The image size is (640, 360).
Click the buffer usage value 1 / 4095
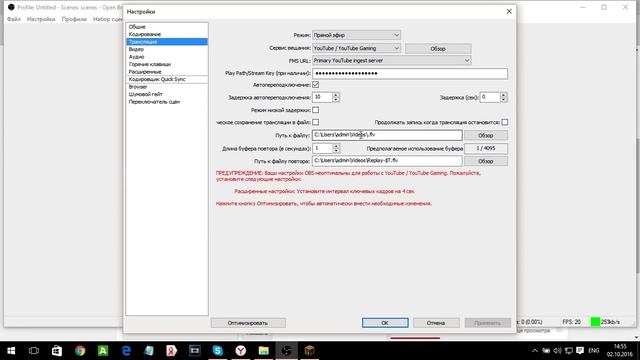(x=486, y=148)
